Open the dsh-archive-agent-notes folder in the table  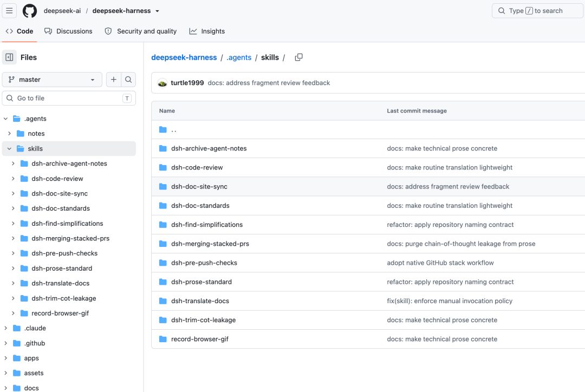point(209,148)
